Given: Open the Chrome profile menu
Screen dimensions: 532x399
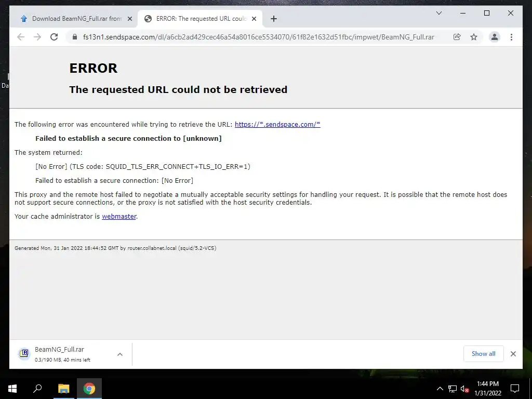Looking at the screenshot, I should coord(495,37).
